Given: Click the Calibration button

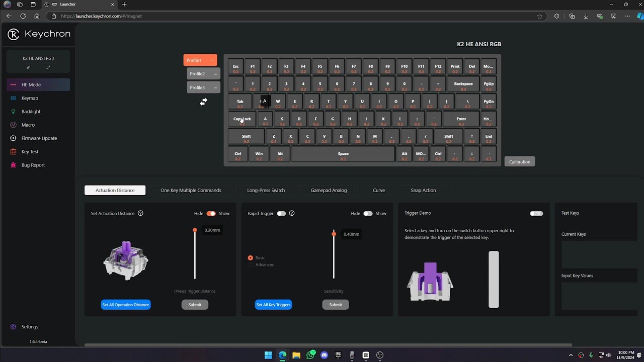Looking at the screenshot, I should coord(520,162).
